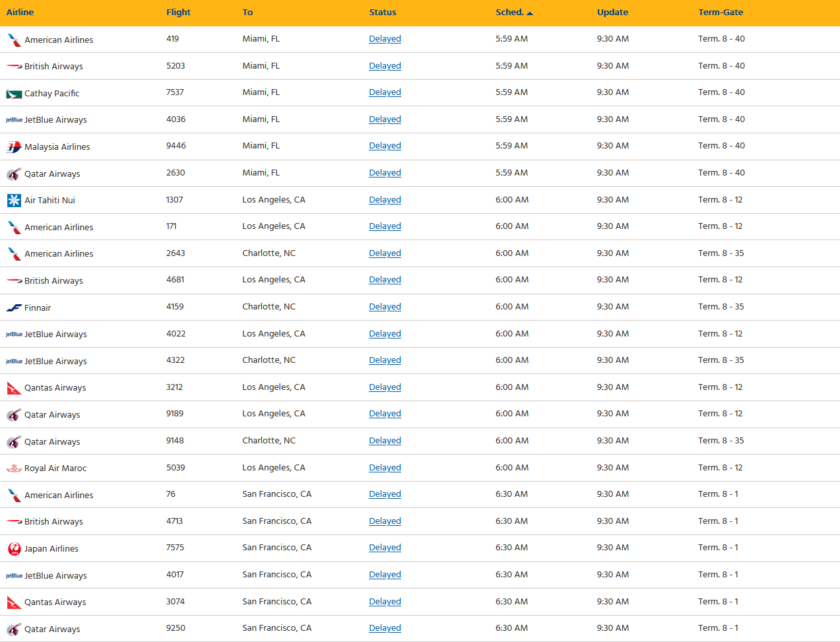
Task: Click 9:30 AM update time for flight 4681
Action: click(613, 280)
